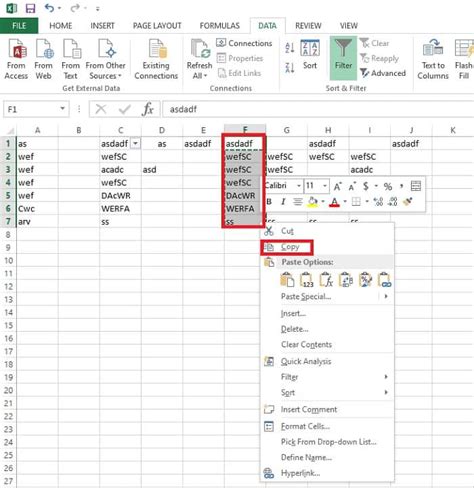Apply the red font color button
The width and height of the screenshot is (474, 488).
click(x=335, y=202)
